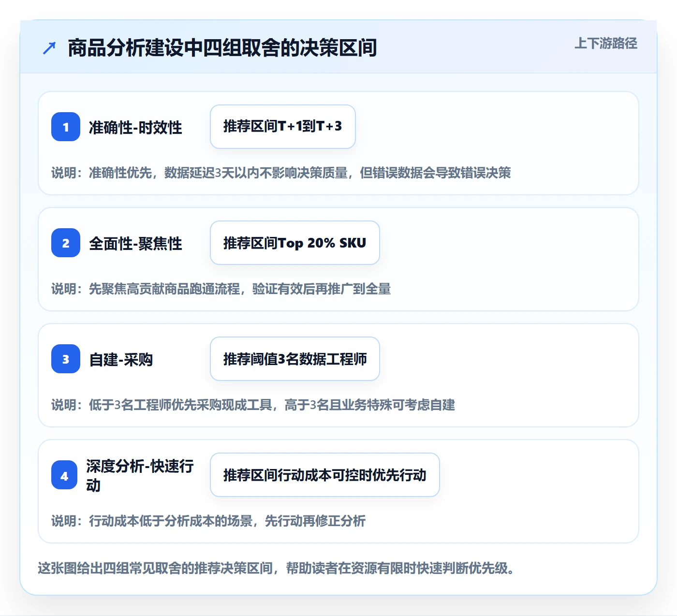The height and width of the screenshot is (616, 677).
Task: Click the 上下游路径 label in header
Action: (606, 44)
